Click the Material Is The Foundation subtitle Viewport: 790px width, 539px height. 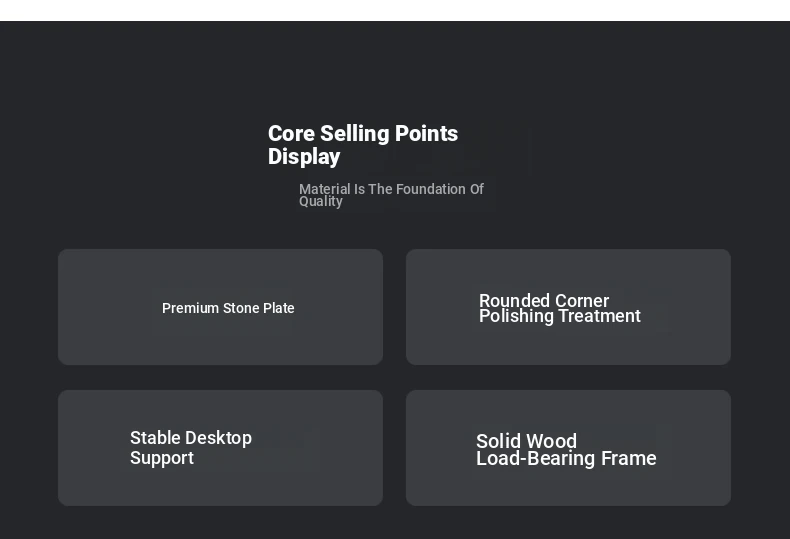pos(391,195)
